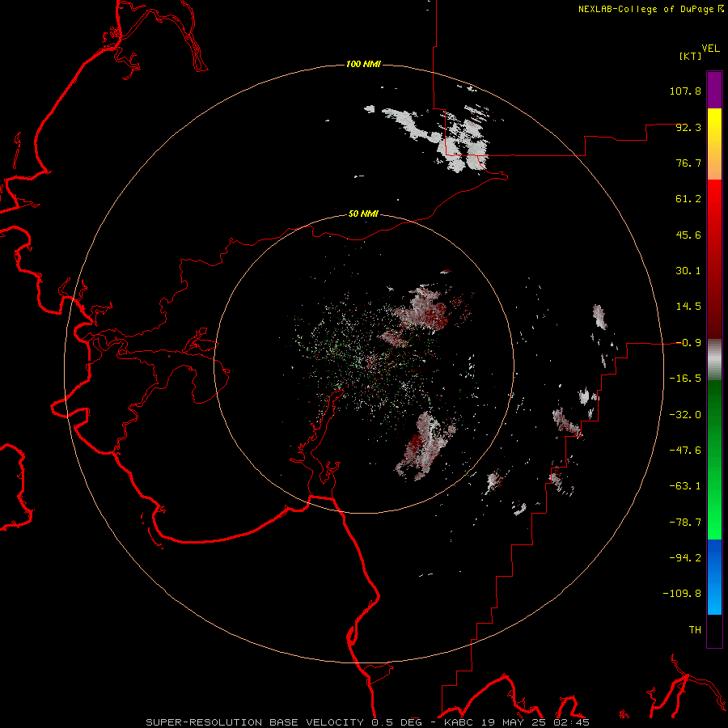Select the 107.8 velocity scale value
728x728 pixels.
pos(685,91)
